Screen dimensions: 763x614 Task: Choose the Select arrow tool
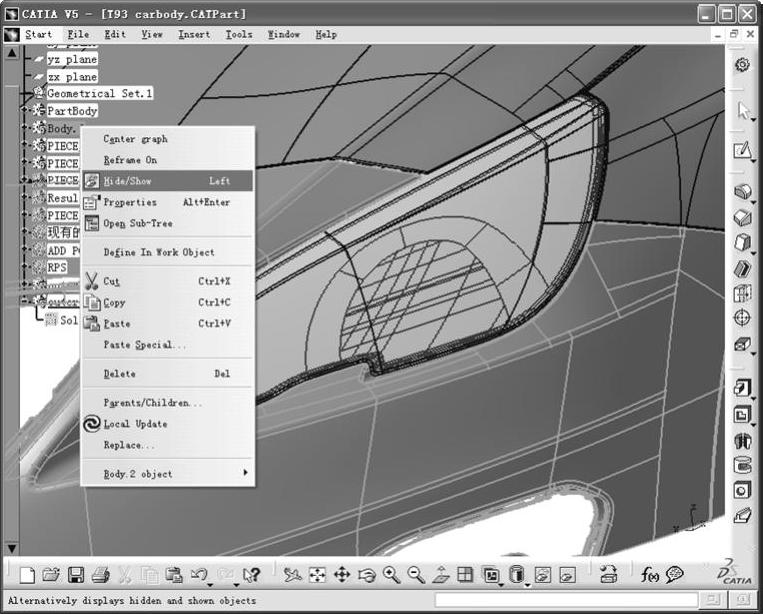coord(743,110)
